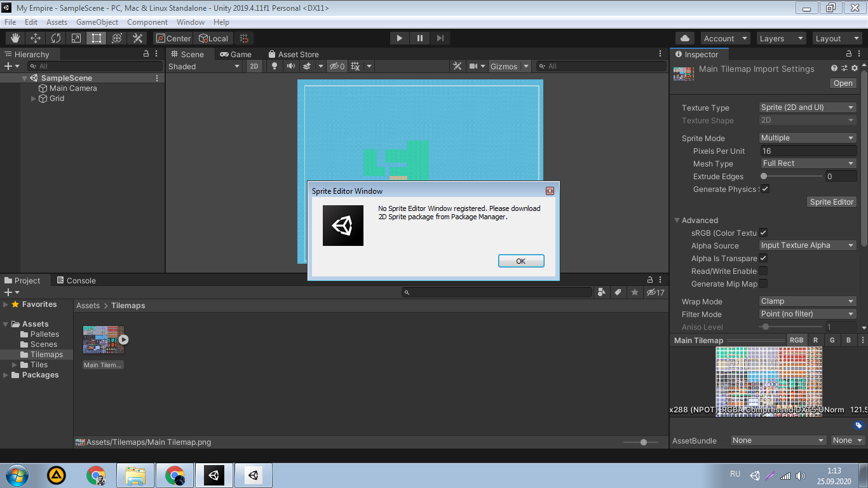Open scene camera settings icon
Image resolution: width=868 pixels, height=488 pixels.
[x=473, y=66]
